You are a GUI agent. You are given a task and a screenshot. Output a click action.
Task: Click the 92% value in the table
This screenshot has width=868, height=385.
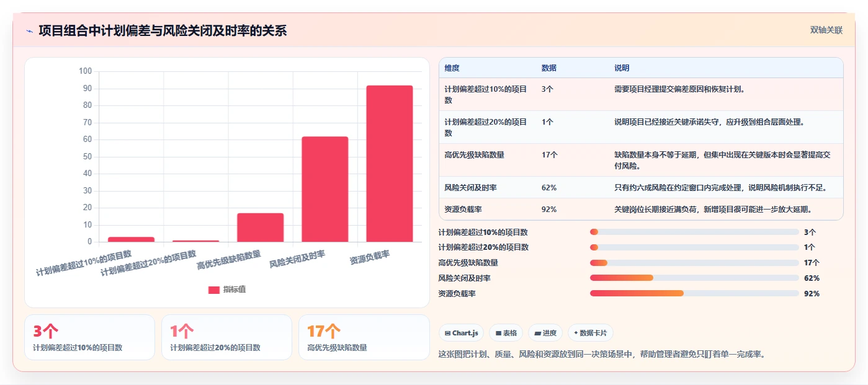coord(549,209)
